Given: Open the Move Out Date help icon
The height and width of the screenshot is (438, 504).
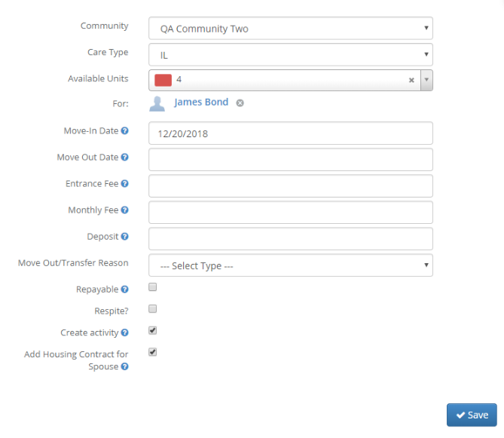Looking at the screenshot, I should coord(125,157).
